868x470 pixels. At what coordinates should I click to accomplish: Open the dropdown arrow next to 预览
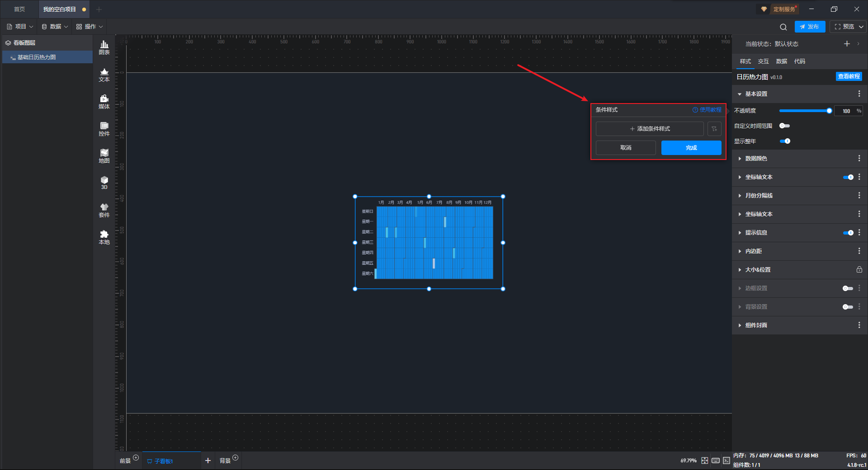click(x=861, y=27)
